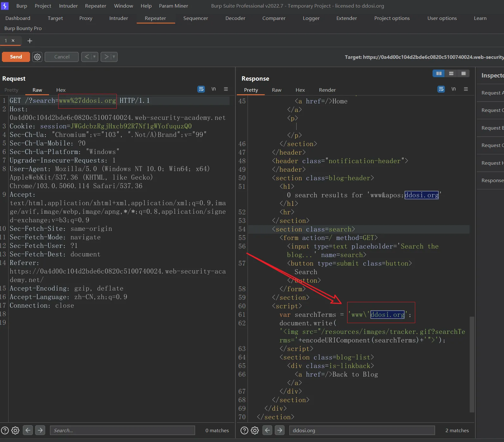Switch to combined single-pane layout view
Viewport: 504px width, 442px height.
464,73
